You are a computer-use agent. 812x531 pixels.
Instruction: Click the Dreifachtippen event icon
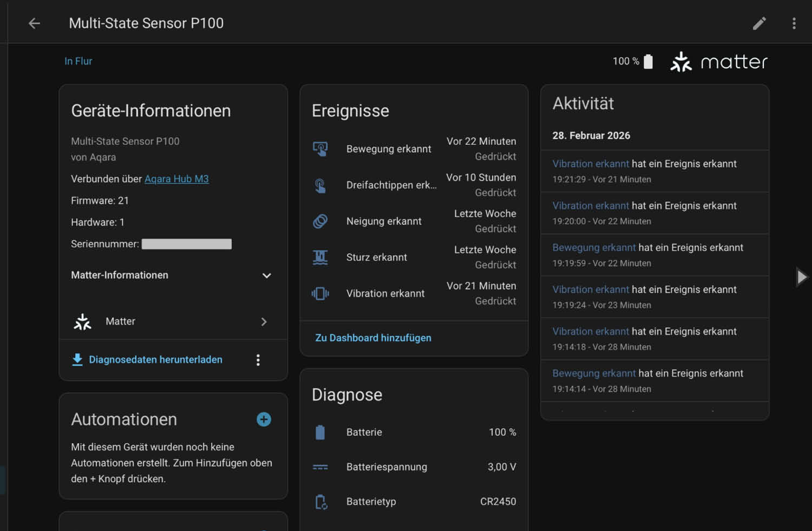pyautogui.click(x=320, y=185)
